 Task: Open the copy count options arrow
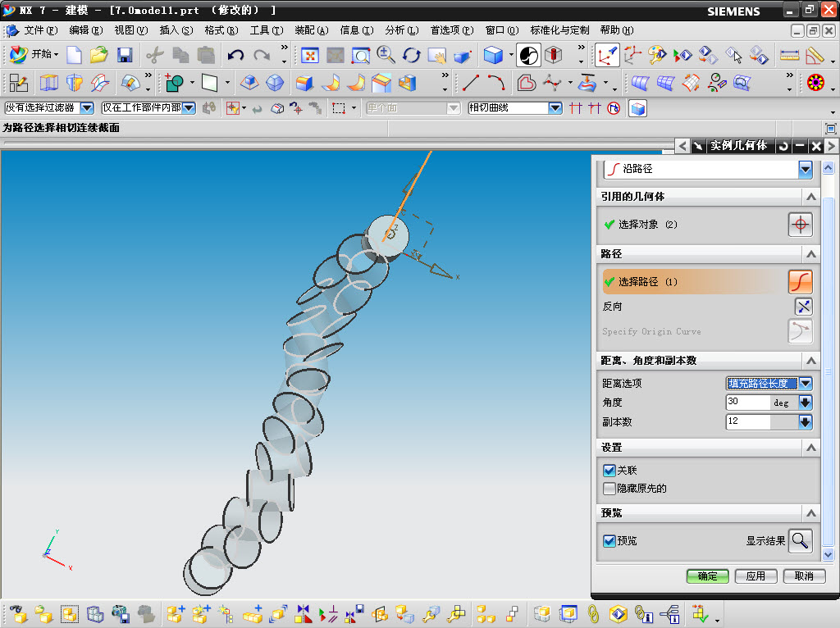click(806, 422)
